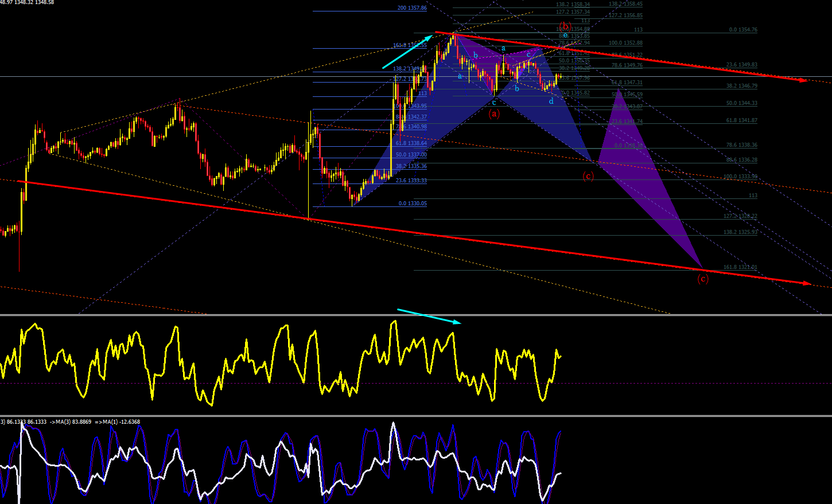Select the "200 1357.86" Fibonacci label
This screenshot has width=832, height=504.
412,9
